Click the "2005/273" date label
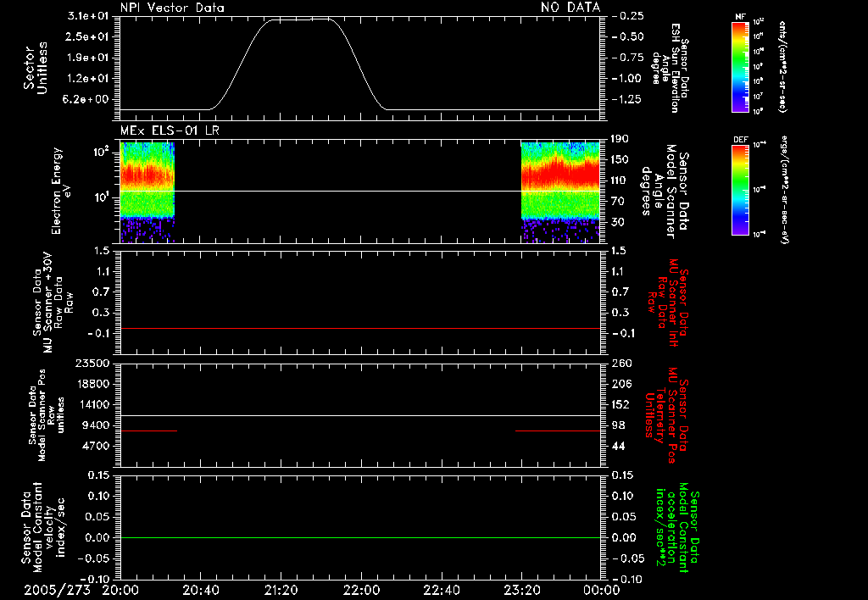Screen dimensions: 868x600 point(57,590)
